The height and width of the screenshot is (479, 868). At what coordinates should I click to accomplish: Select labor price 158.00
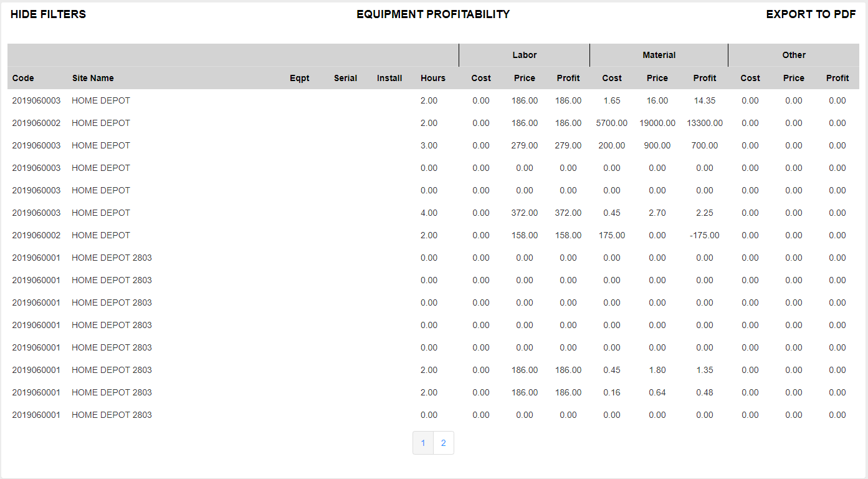point(525,235)
